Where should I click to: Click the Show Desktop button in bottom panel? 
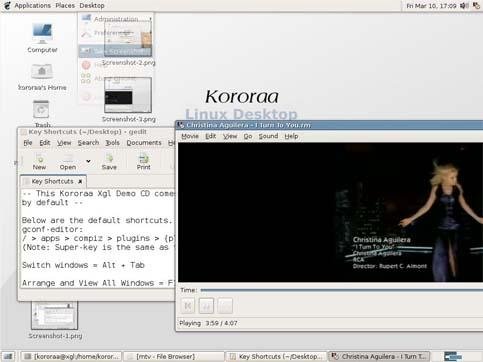coord(8,356)
